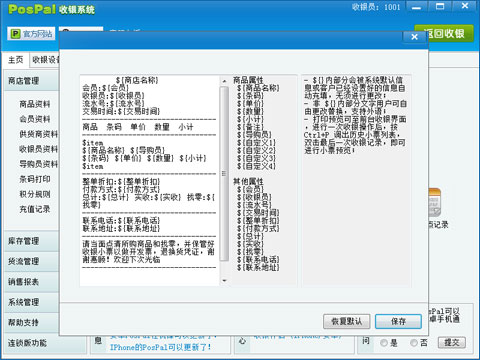Close the receipt template dialog
The height and width of the screenshot is (360, 480).
pyautogui.click(x=414, y=37)
